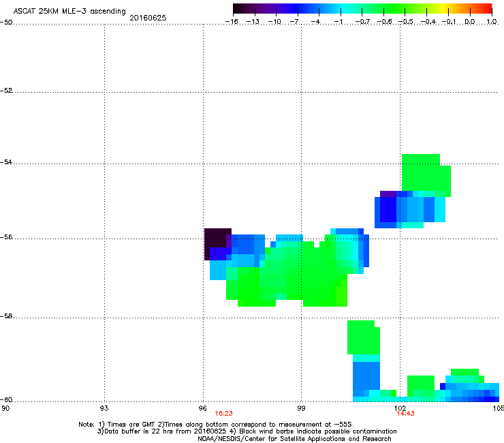Pick the black end of the color bar
The width and height of the screenshot is (504, 443).
click(x=238, y=8)
